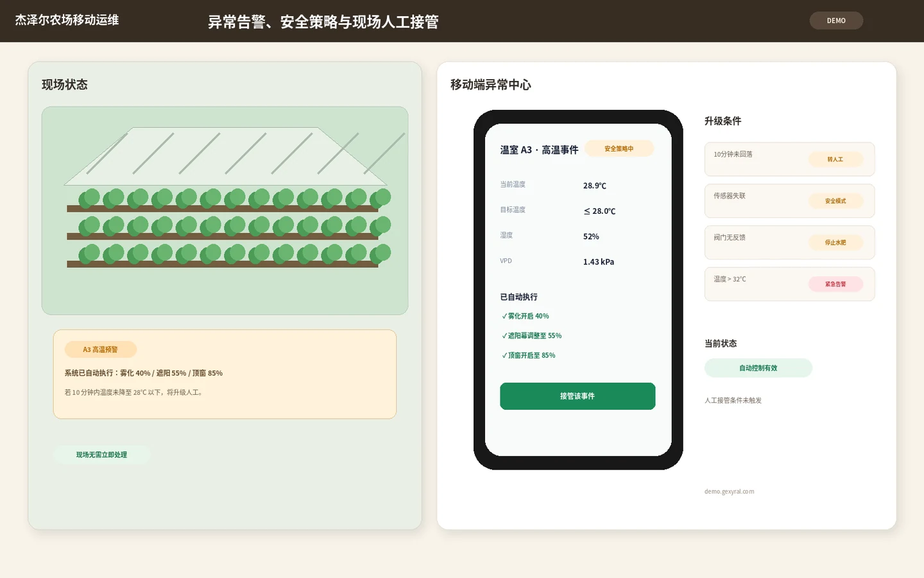The width and height of the screenshot is (924, 578).
Task: Tap the green 接管该事件 button
Action: point(577,396)
